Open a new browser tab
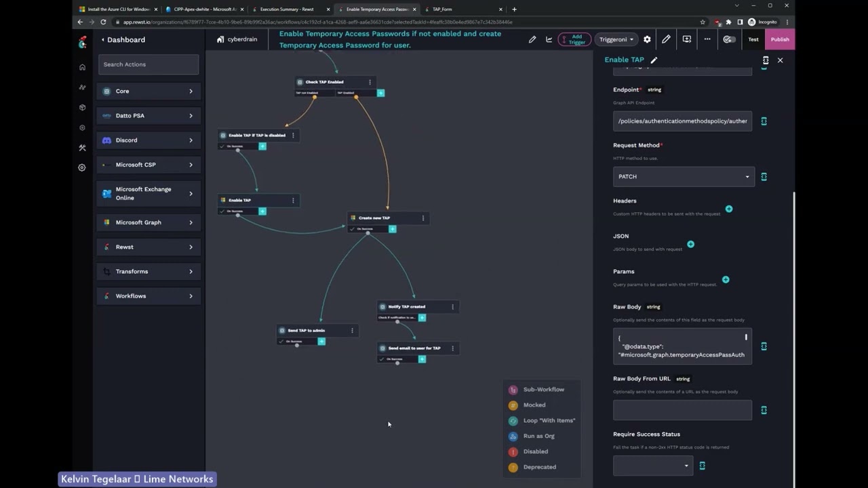The image size is (868, 488). click(x=514, y=9)
